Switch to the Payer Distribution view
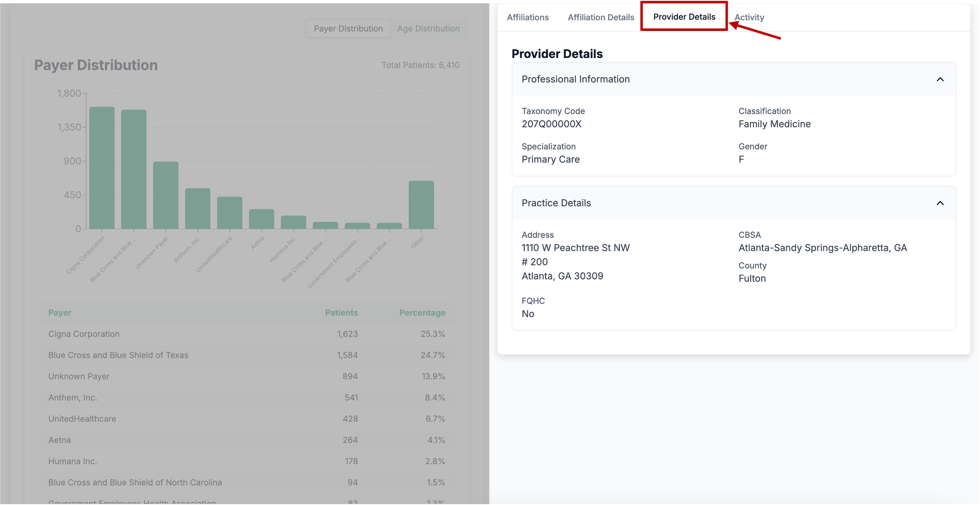This screenshot has height=505, width=980. [x=348, y=29]
